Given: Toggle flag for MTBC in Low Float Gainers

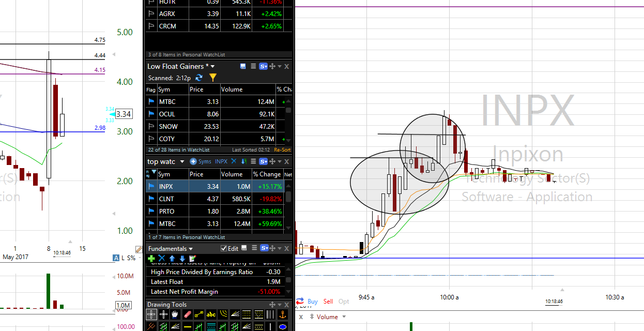Looking at the screenshot, I should click(151, 102).
